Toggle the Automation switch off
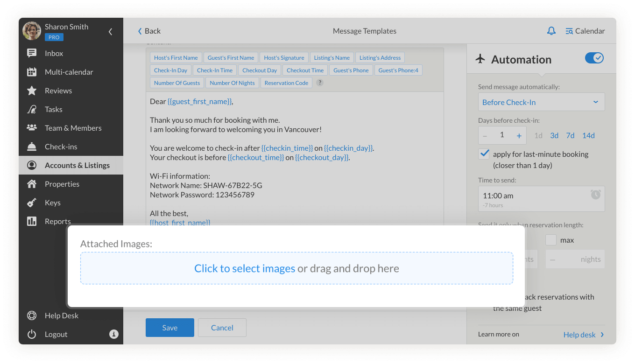This screenshot has height=364, width=635. [x=594, y=58]
